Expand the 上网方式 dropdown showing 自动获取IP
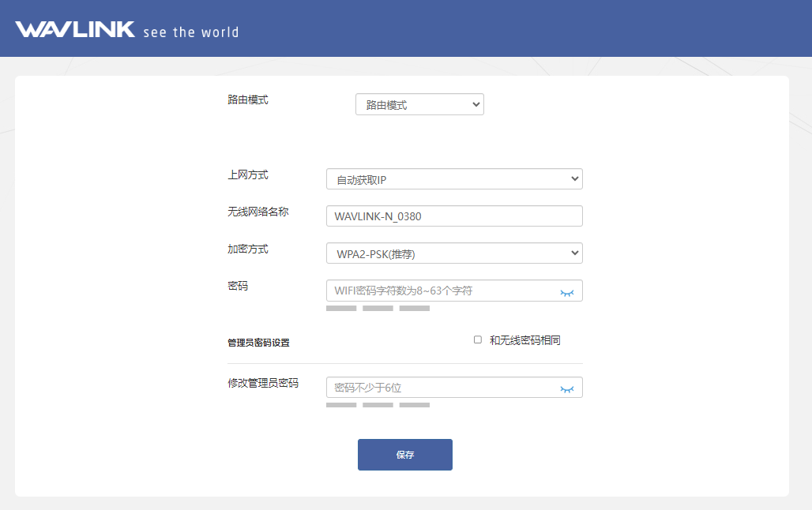 454,179
